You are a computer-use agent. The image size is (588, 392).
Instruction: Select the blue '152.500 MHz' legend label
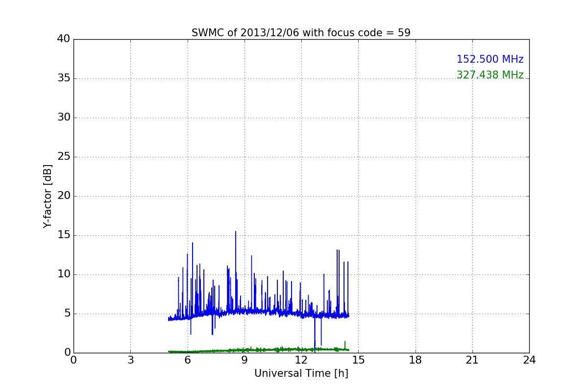(490, 59)
